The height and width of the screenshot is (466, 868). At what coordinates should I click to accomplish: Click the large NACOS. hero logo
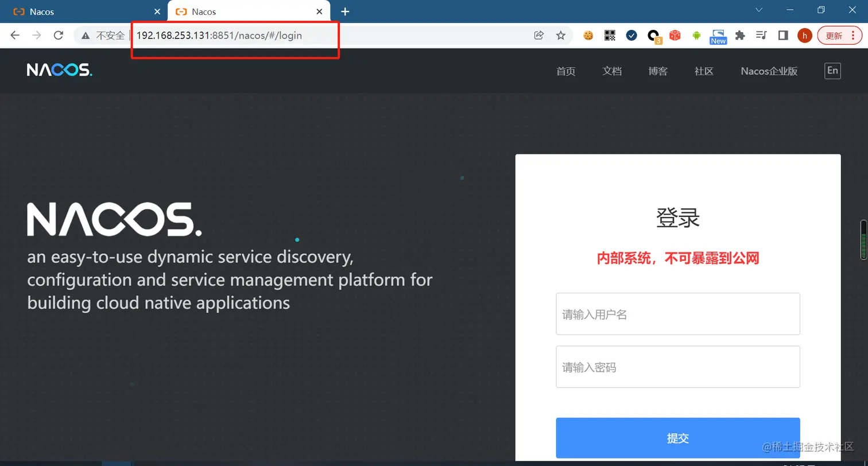click(114, 219)
